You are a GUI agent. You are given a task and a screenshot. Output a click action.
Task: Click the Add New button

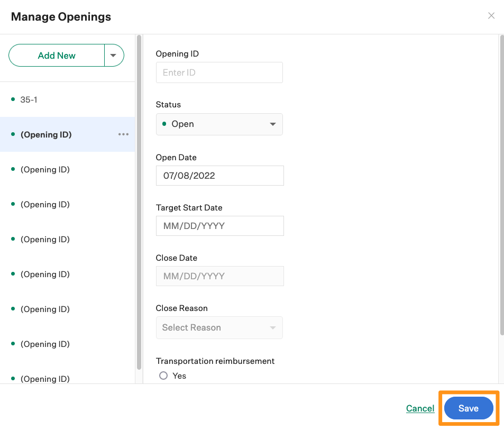[56, 55]
